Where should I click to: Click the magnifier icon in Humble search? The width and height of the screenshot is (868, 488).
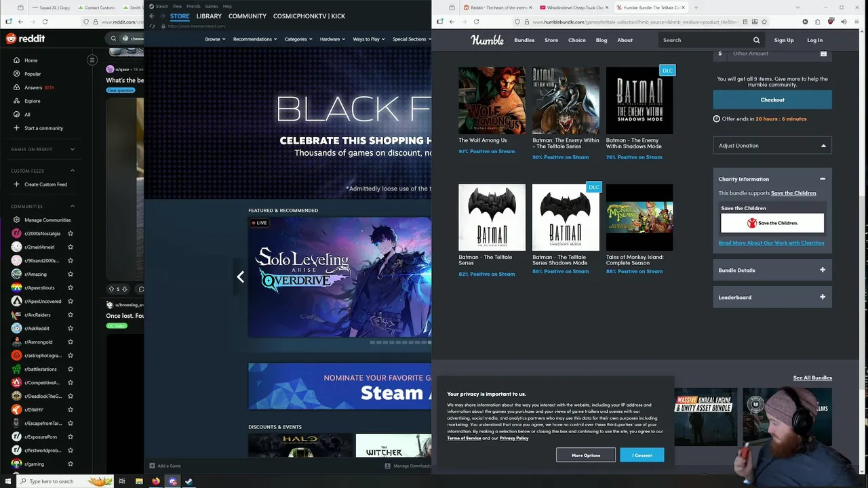click(756, 40)
